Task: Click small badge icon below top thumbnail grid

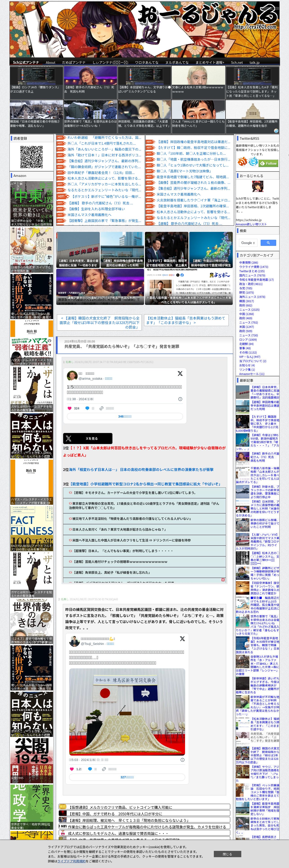Action: (x=276, y=131)
